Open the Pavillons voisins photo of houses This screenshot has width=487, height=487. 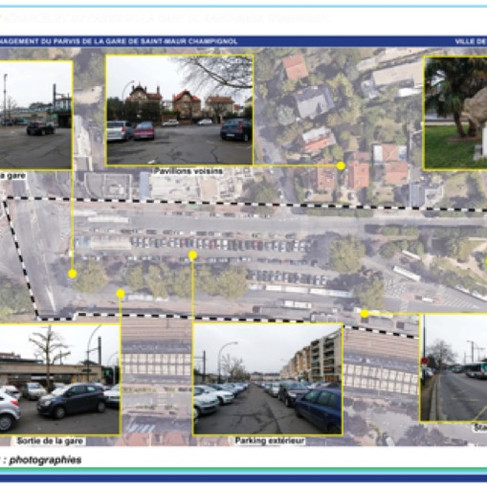pyautogui.click(x=179, y=110)
